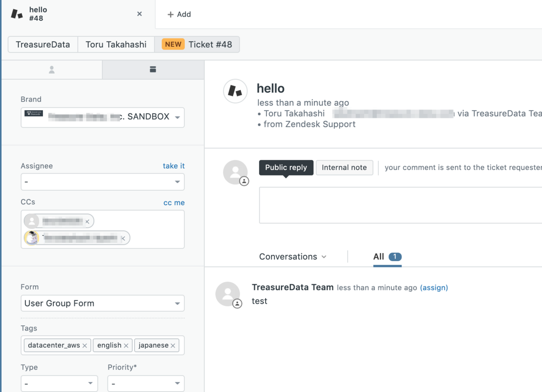
Task: Open the Form dropdown showing User Group Form
Action: point(103,303)
